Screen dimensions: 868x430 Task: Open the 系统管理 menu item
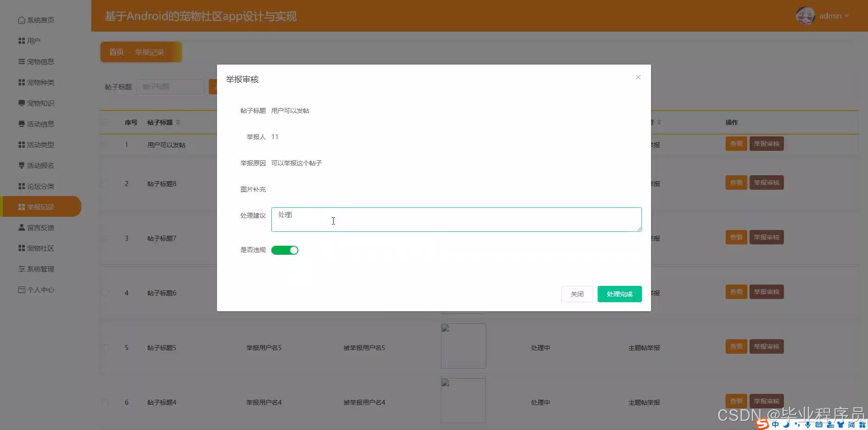pyautogui.click(x=41, y=269)
